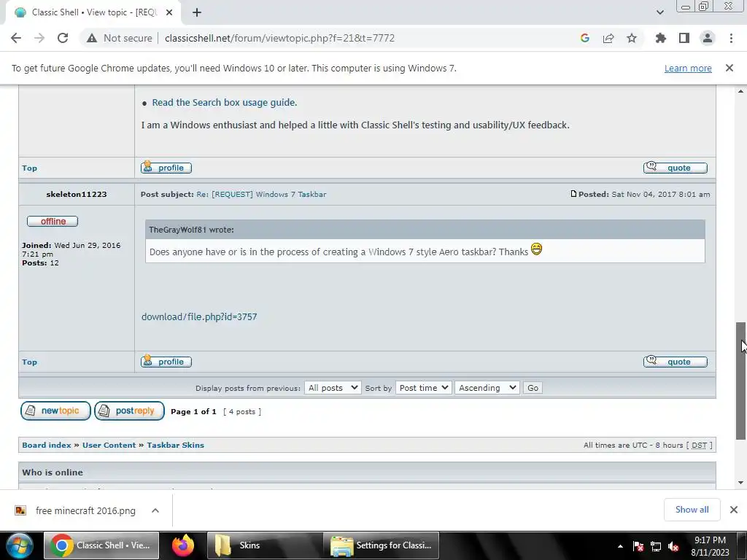Switch to Chrome Classic Shell taskbar item
The image size is (747, 560).
click(x=101, y=545)
